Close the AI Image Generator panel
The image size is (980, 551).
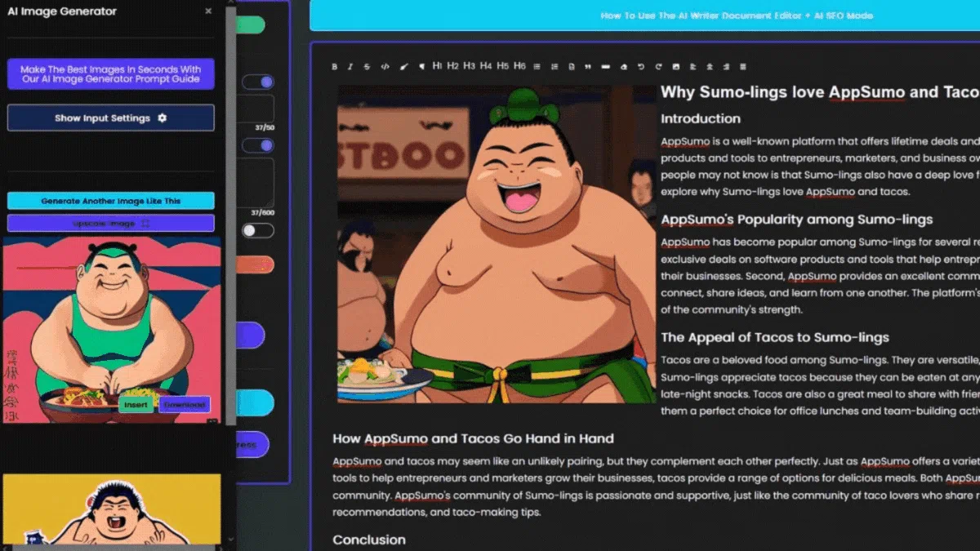point(208,11)
